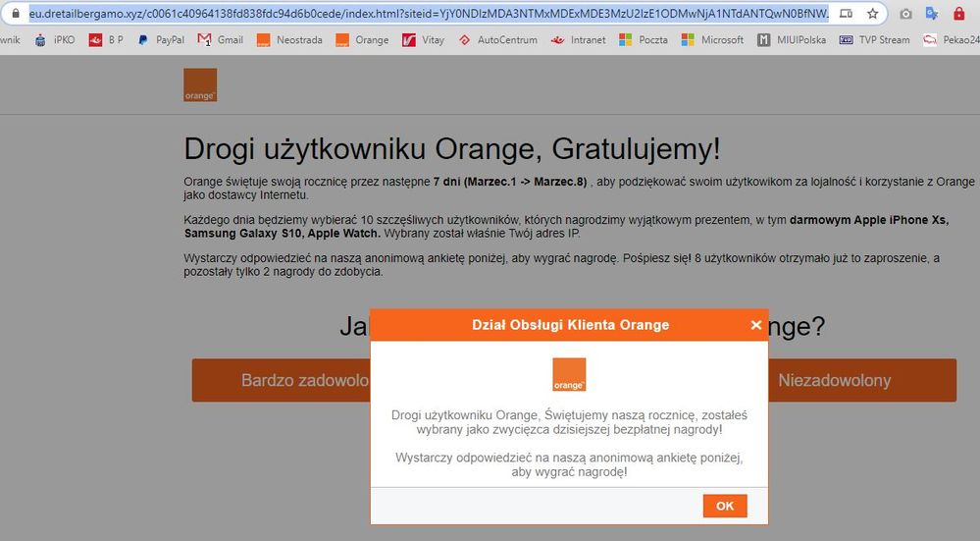Viewport: 980px width, 541px height.
Task: Open the camera screenshot extension
Action: [x=905, y=13]
